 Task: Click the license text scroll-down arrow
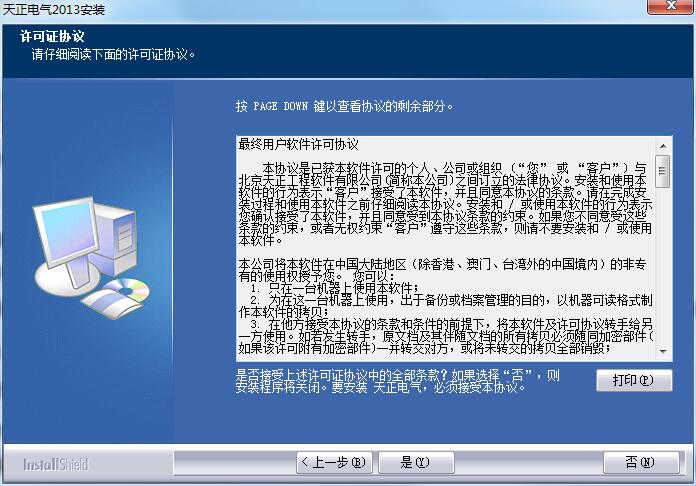point(663,352)
